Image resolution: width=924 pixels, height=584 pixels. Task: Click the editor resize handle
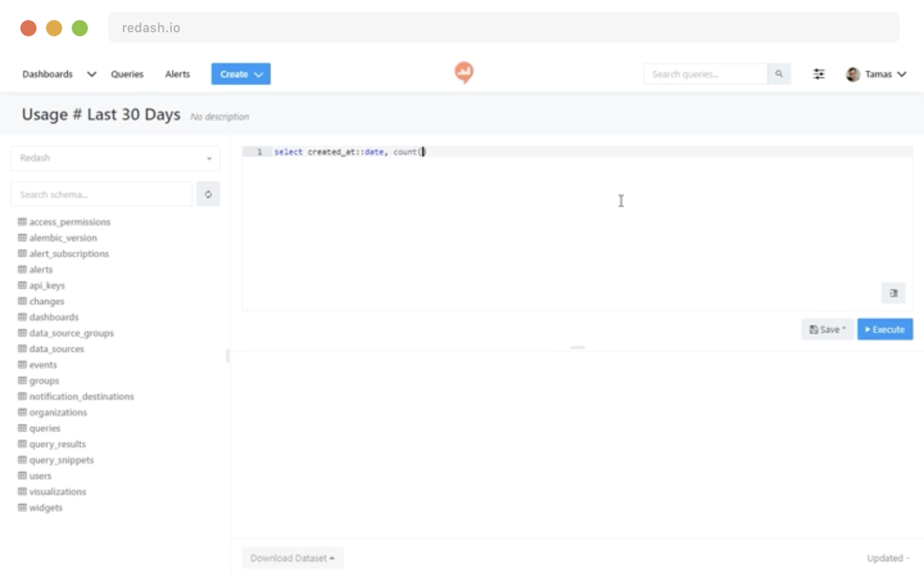tap(577, 347)
